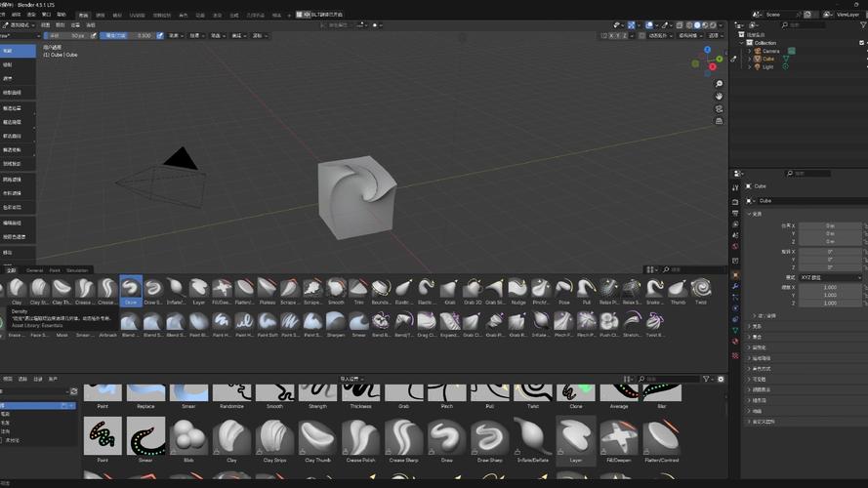Select the Clay Strips asset thumbnail
The width and height of the screenshot is (868, 488).
(274, 440)
